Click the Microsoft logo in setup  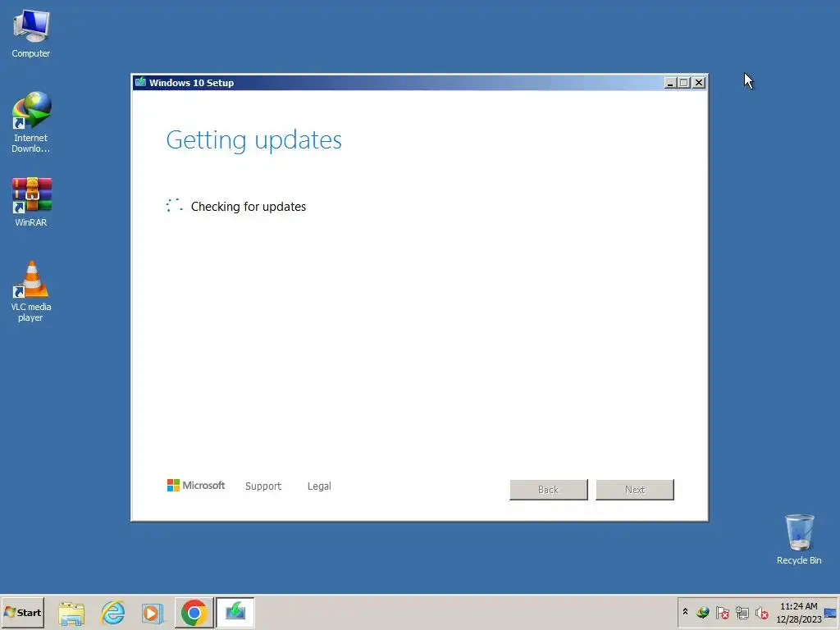196,486
